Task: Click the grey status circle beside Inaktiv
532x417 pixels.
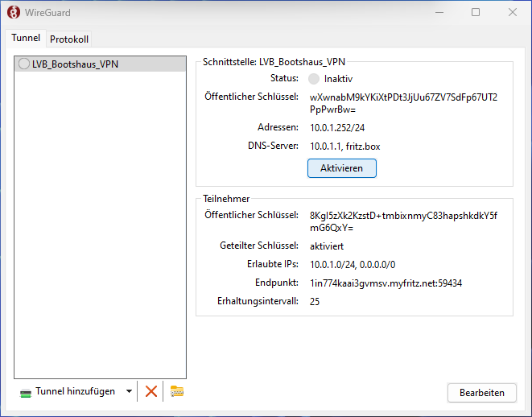Action: click(x=314, y=79)
